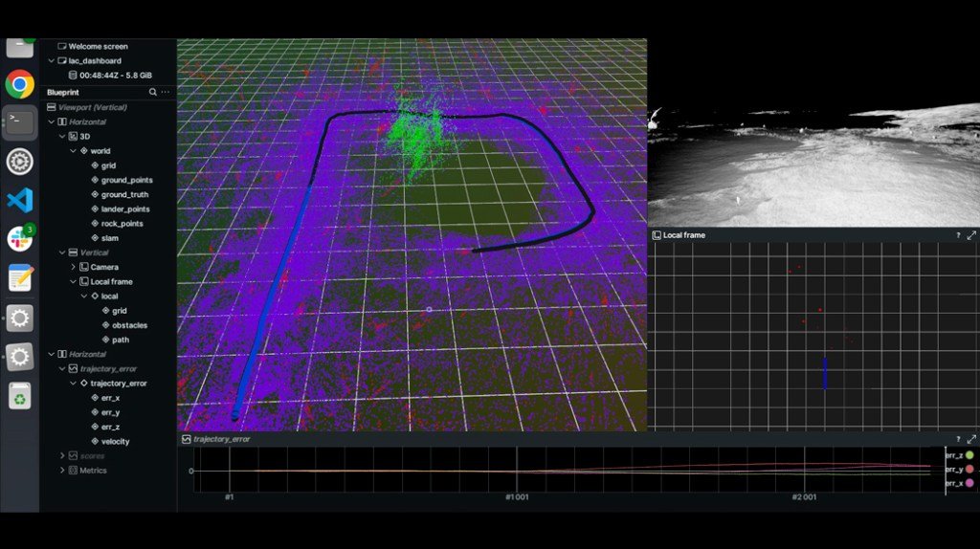Maximize the trajectory_error plot

[x=971, y=439]
